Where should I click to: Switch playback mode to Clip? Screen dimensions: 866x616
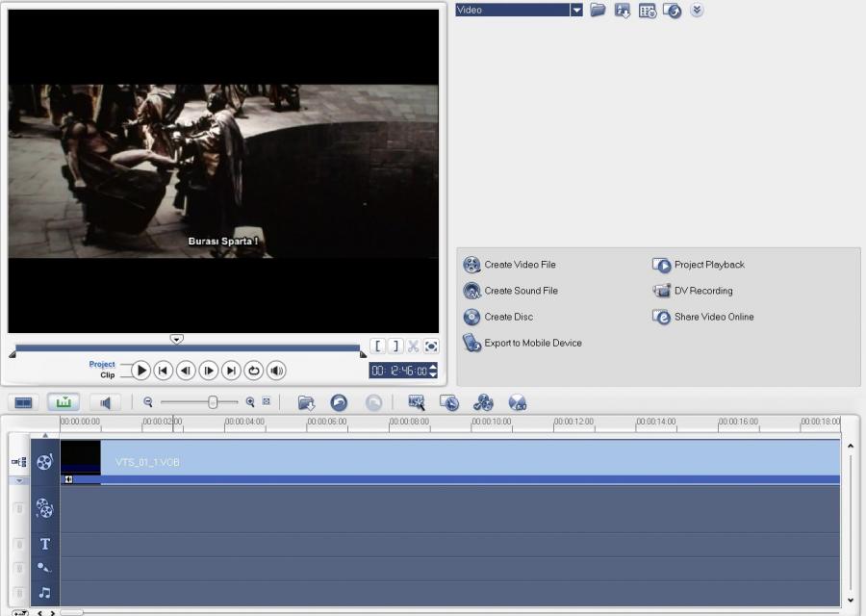point(107,375)
